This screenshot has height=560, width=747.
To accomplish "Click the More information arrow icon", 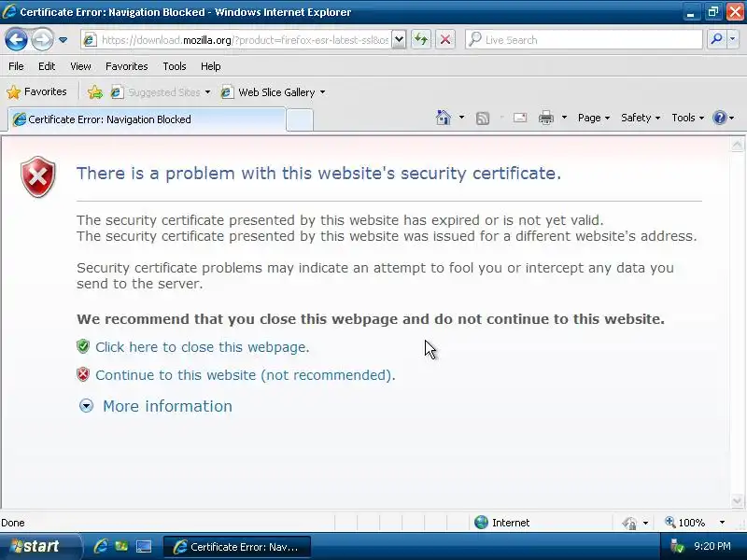I will (86, 406).
